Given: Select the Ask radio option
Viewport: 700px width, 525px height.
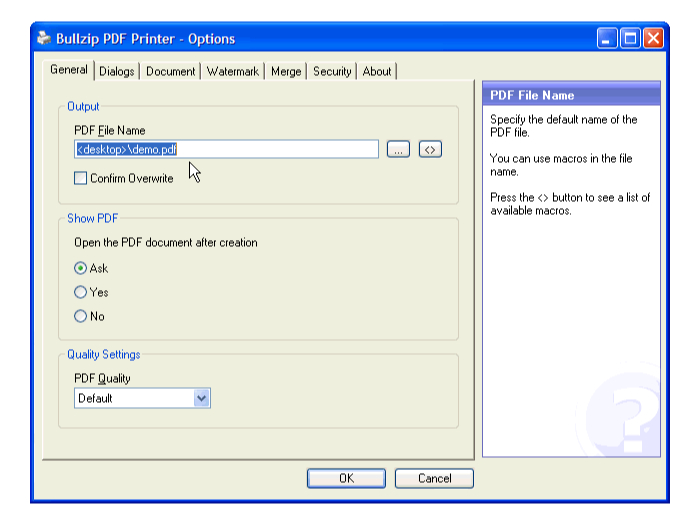Looking at the screenshot, I should click(80, 268).
